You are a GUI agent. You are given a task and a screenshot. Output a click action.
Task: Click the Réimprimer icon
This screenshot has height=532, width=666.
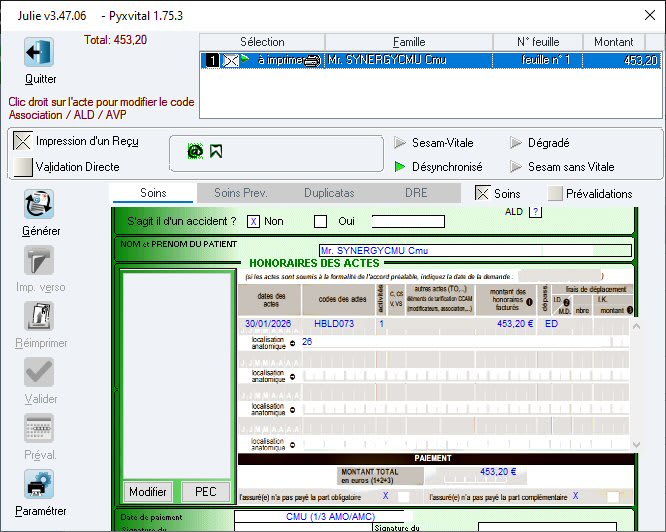point(39,317)
